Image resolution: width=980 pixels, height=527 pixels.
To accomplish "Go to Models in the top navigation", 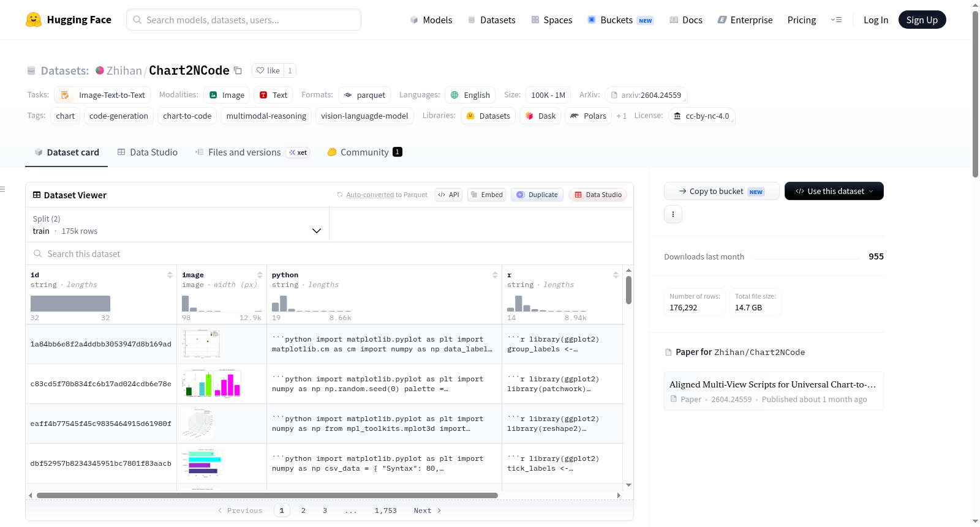I will (x=431, y=20).
